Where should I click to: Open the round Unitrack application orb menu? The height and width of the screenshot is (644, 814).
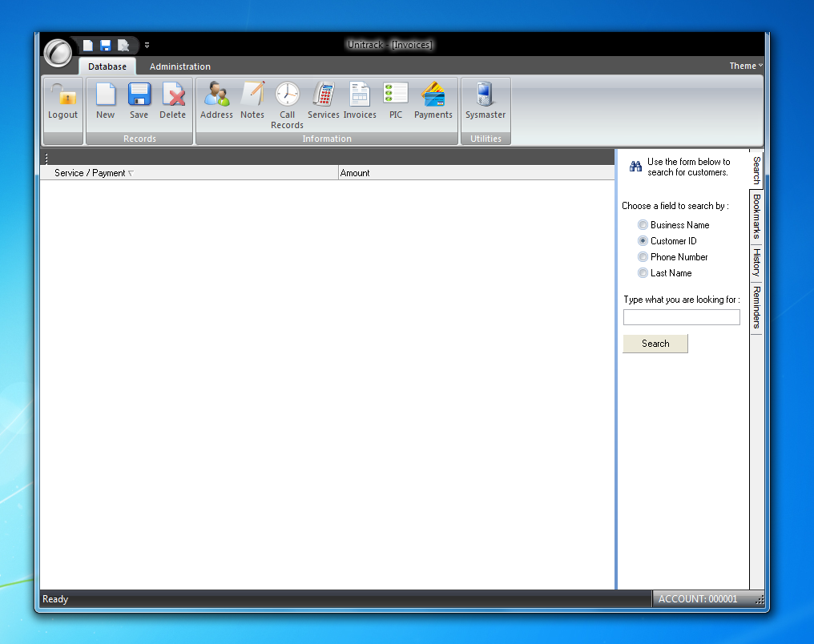point(58,53)
